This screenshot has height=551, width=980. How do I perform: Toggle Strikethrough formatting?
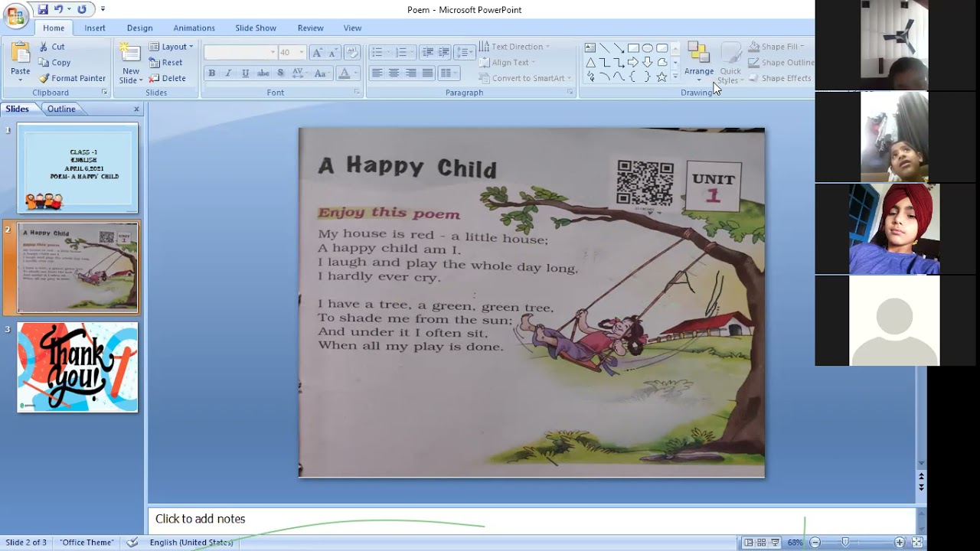pyautogui.click(x=263, y=73)
